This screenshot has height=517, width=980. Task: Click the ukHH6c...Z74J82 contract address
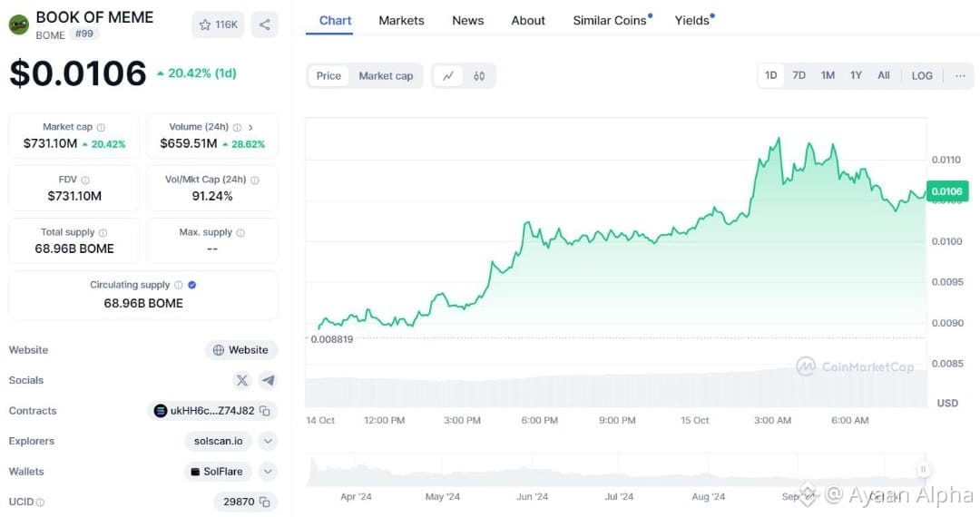211,411
